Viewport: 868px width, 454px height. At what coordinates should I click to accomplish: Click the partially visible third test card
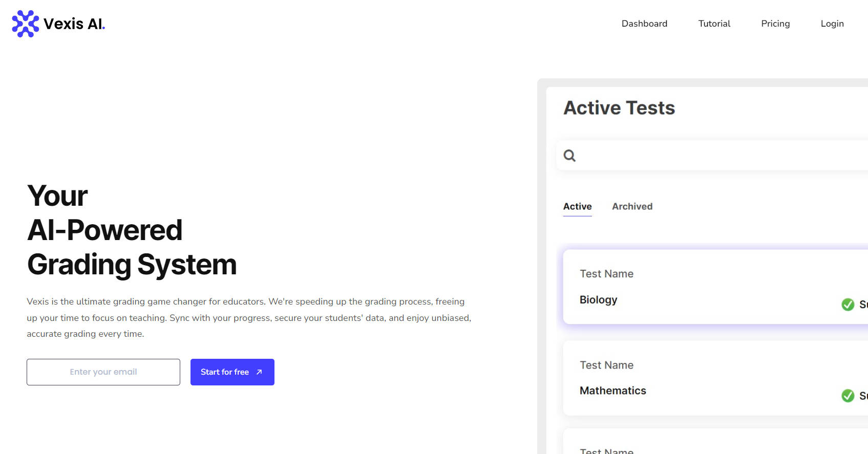[707, 443]
